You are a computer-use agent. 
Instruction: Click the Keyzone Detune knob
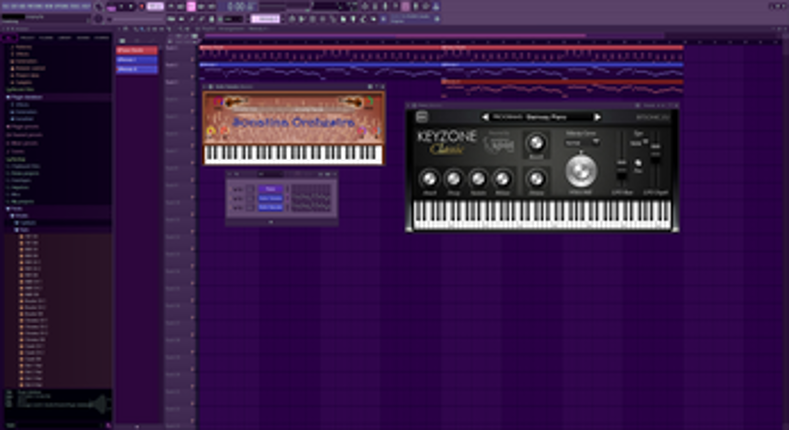click(x=536, y=179)
